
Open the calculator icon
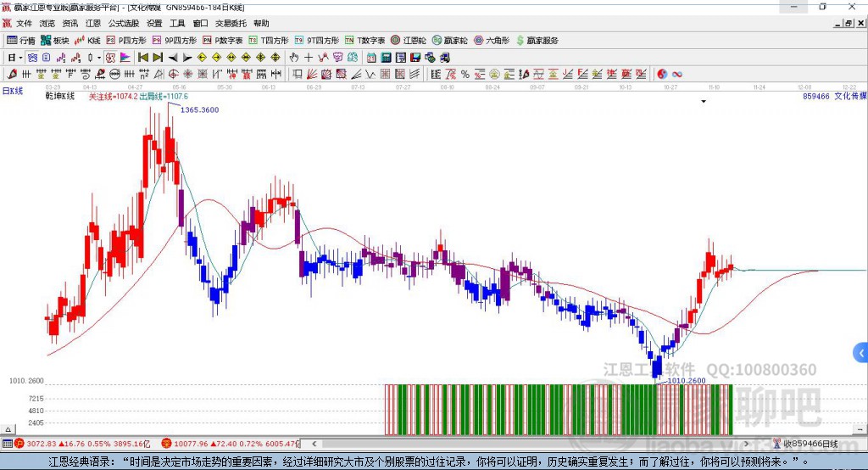pyautogui.click(x=386, y=58)
